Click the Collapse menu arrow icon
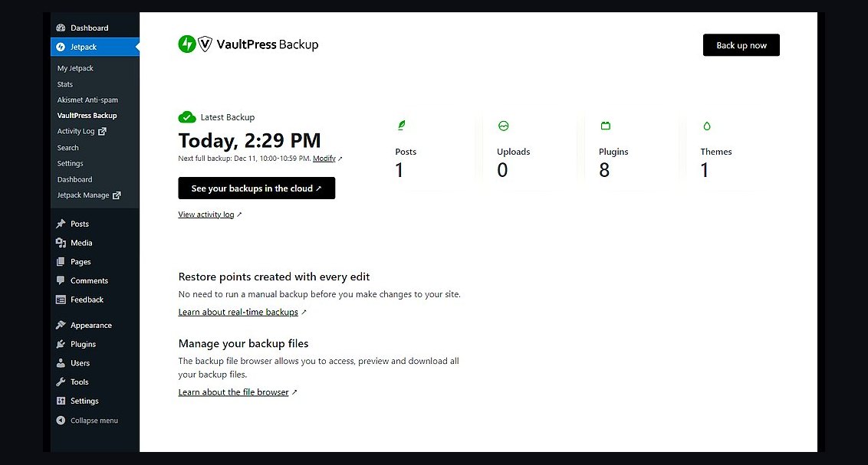868x465 pixels. tap(61, 421)
